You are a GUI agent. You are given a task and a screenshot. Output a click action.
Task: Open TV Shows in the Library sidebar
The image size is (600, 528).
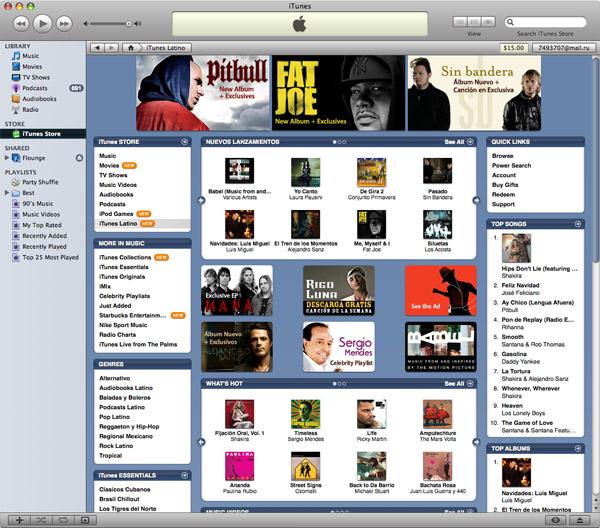click(36, 77)
